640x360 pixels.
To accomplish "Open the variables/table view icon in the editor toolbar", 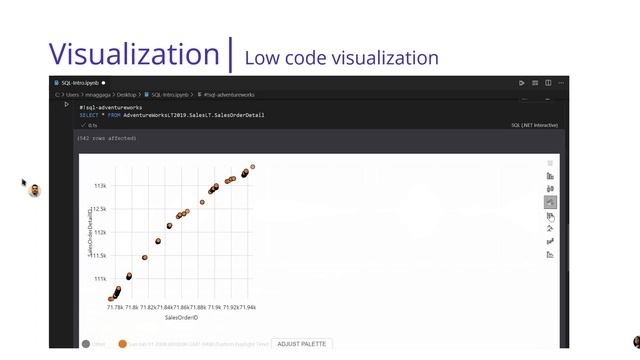I will (x=535, y=83).
